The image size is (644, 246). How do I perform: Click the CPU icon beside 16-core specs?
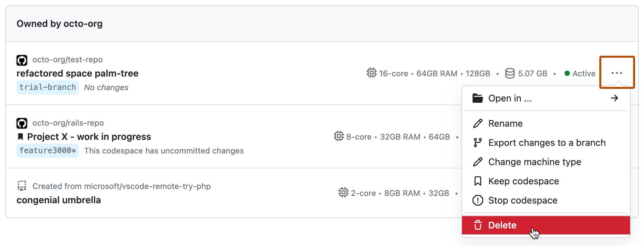(x=371, y=73)
